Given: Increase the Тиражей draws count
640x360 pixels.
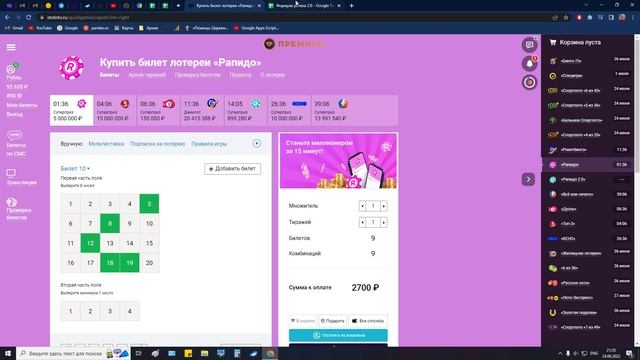Looking at the screenshot, I should (384, 222).
